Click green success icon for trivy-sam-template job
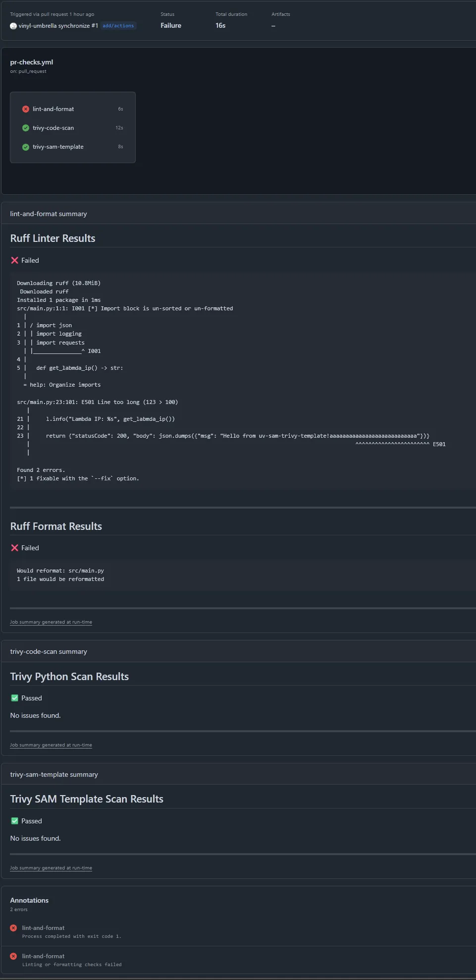Screen dimensions: 476x980 click(26, 147)
